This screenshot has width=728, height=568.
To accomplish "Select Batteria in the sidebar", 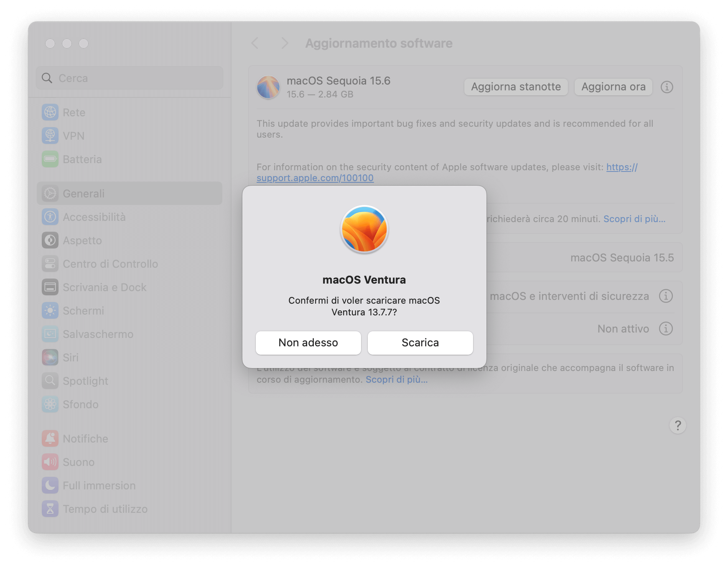I will click(130, 159).
